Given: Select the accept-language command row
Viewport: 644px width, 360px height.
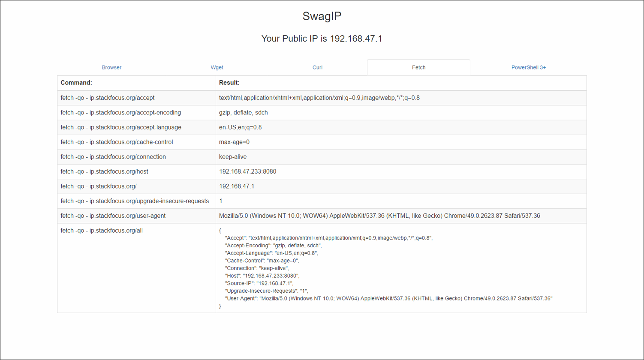Looking at the screenshot, I should coord(121,127).
